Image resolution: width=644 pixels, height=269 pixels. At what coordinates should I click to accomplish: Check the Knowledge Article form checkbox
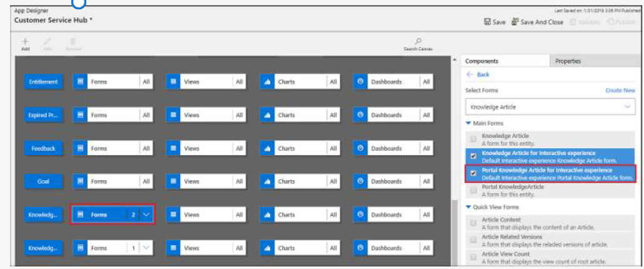(473, 140)
